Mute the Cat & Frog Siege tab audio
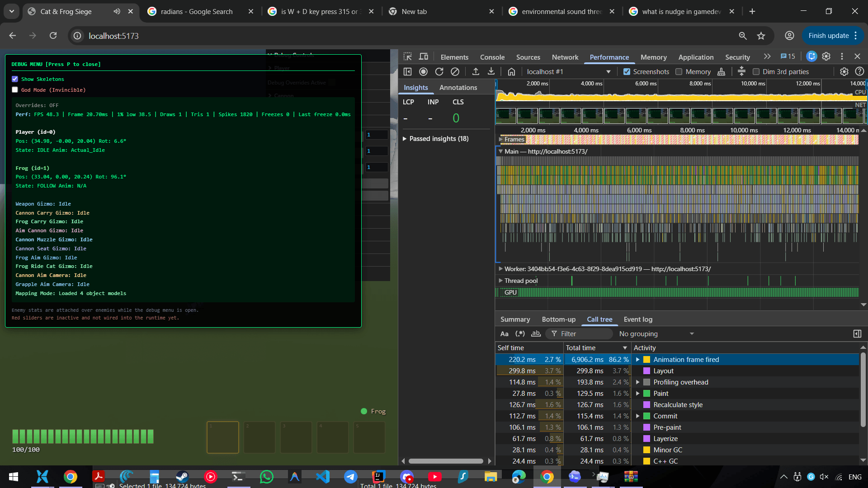Screen dimensions: 868x488 tap(117, 11)
